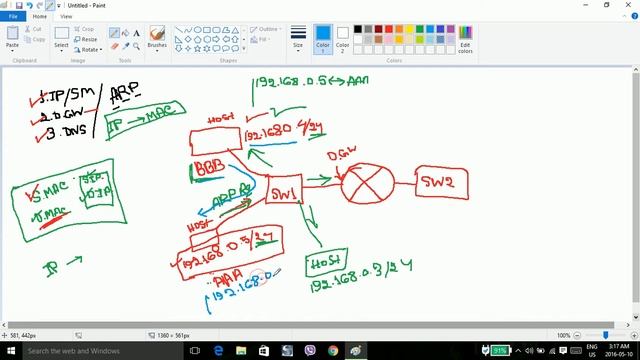Choose the Right triangle shape

coord(179,40)
